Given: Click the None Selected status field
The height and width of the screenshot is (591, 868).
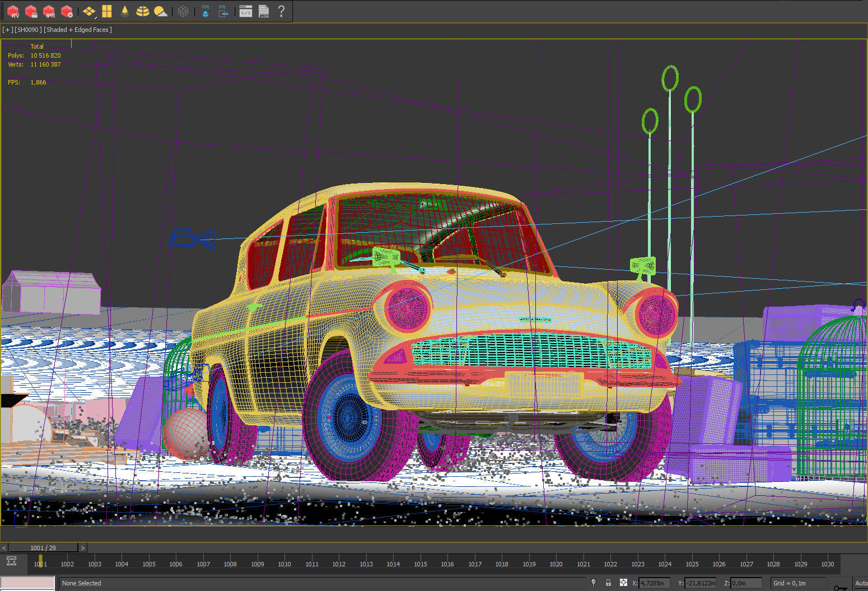Looking at the screenshot, I should click(322, 583).
